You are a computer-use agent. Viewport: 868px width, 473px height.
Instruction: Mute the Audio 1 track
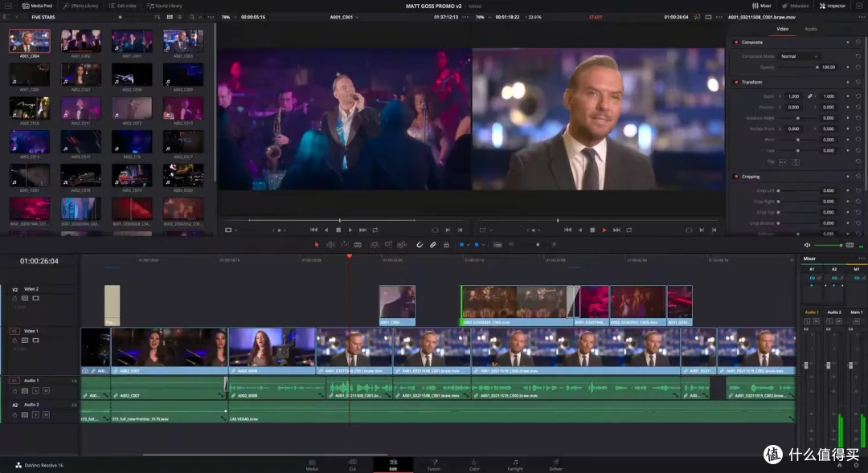tap(46, 390)
